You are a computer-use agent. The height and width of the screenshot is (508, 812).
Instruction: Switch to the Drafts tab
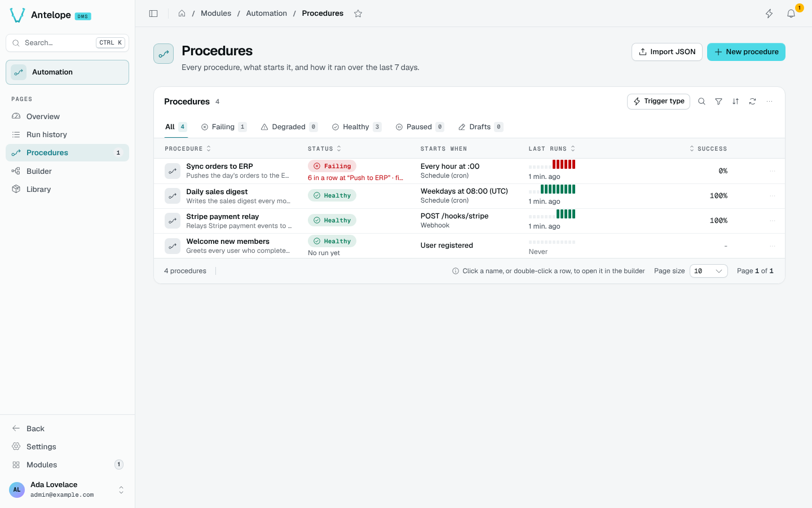(x=480, y=127)
